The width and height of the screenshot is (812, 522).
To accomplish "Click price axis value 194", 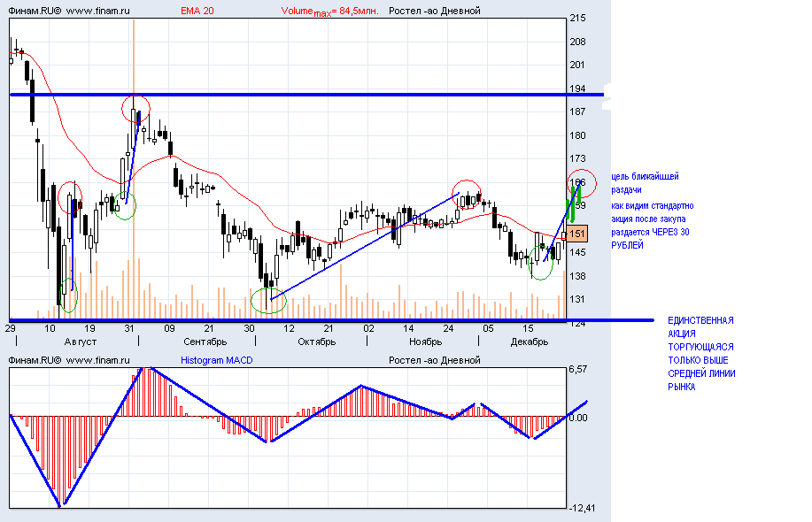I will pyautogui.click(x=577, y=88).
